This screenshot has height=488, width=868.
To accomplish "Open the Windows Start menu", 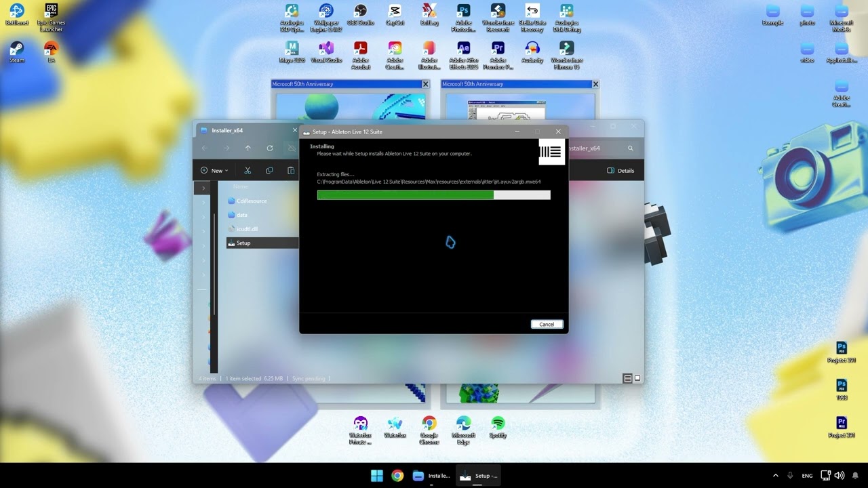I will (x=377, y=476).
